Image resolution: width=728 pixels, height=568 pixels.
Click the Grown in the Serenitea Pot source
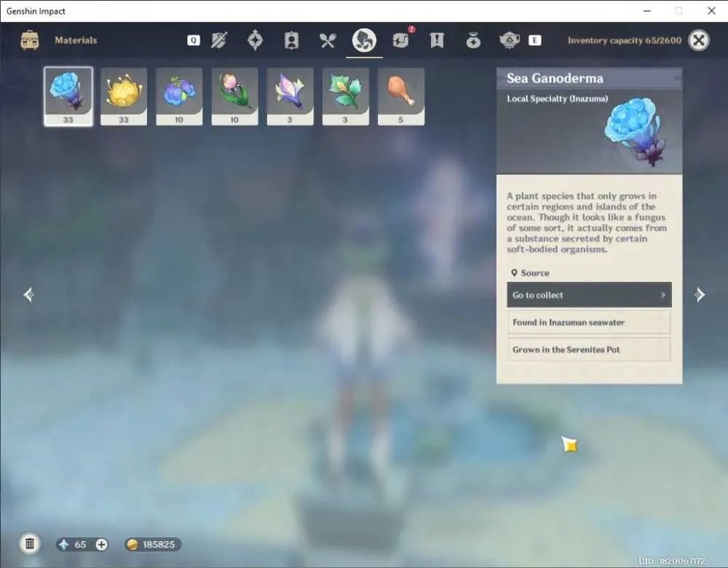pyautogui.click(x=589, y=350)
